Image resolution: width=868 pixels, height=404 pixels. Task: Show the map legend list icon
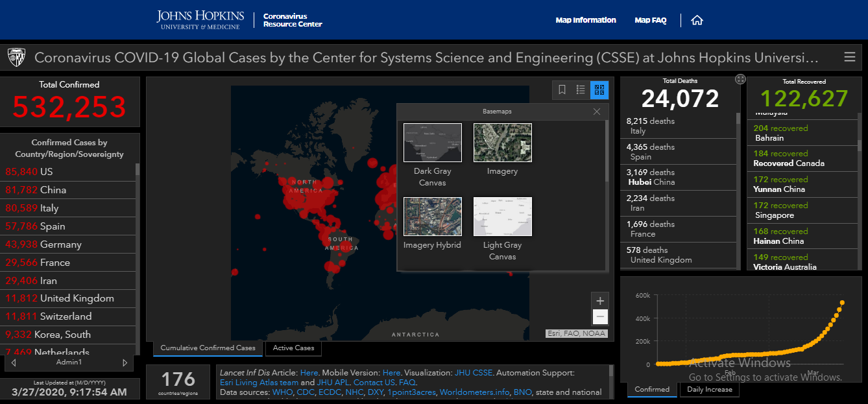(x=581, y=89)
